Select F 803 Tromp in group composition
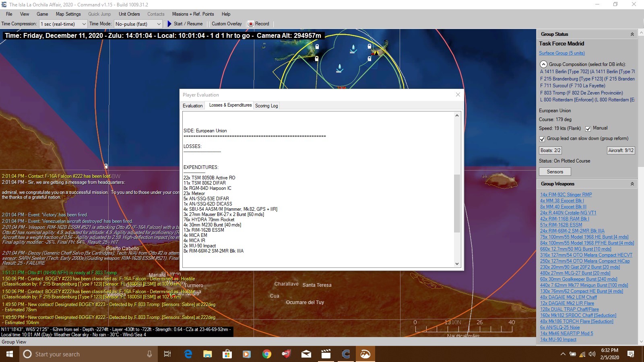644x362 pixels. [x=581, y=93]
